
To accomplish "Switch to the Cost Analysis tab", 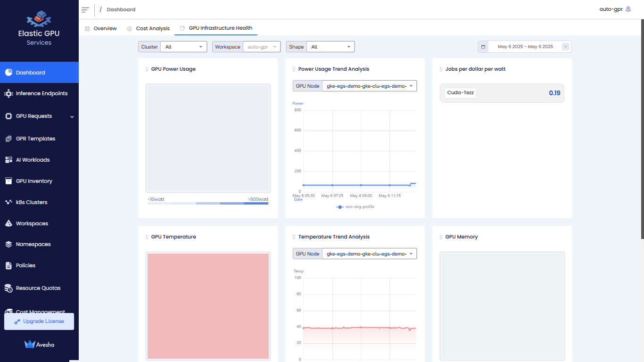I will pyautogui.click(x=152, y=28).
